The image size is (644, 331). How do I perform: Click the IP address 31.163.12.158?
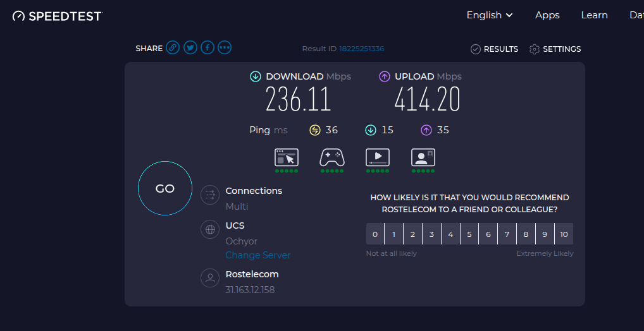tap(250, 290)
